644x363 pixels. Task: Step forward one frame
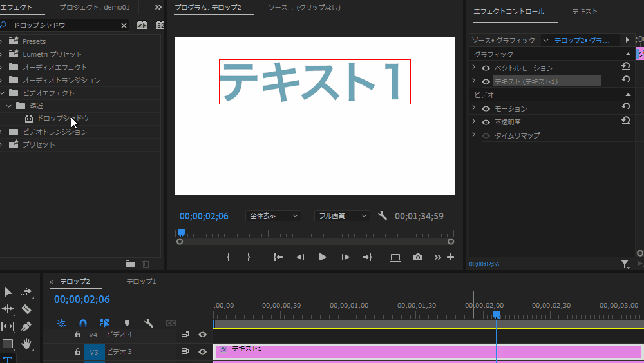point(345,257)
